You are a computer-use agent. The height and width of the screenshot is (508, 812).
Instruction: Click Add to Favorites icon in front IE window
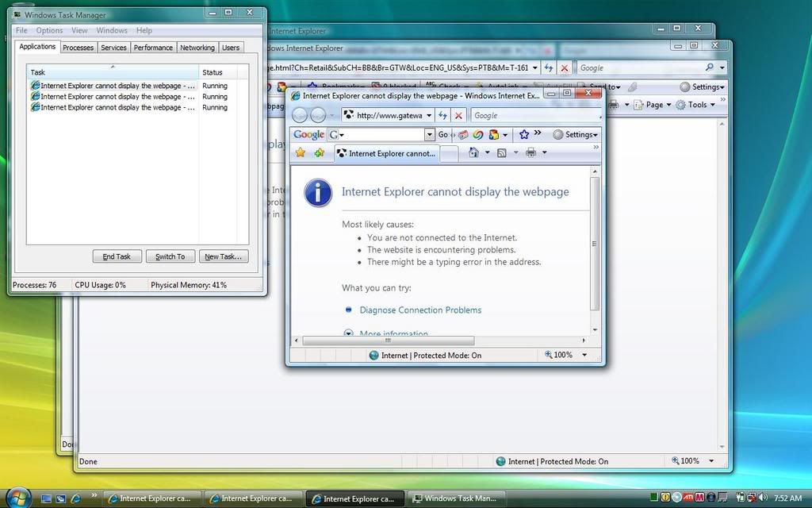tap(319, 152)
